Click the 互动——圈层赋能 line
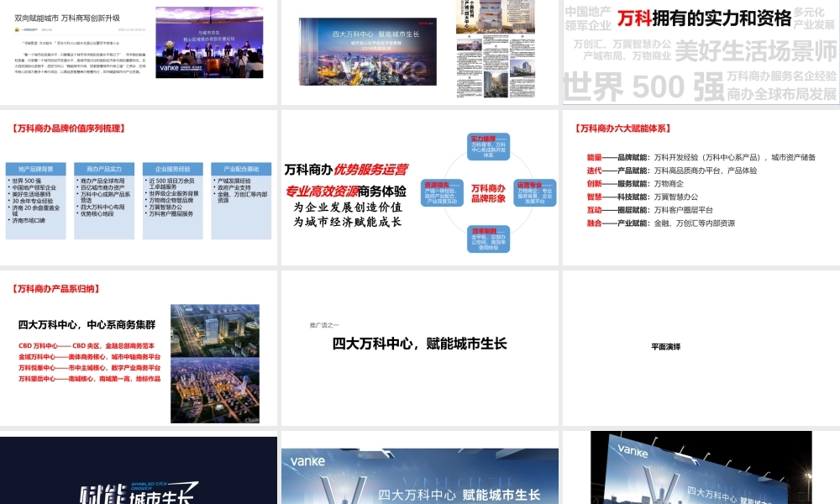840x504 pixels. pyautogui.click(x=650, y=210)
